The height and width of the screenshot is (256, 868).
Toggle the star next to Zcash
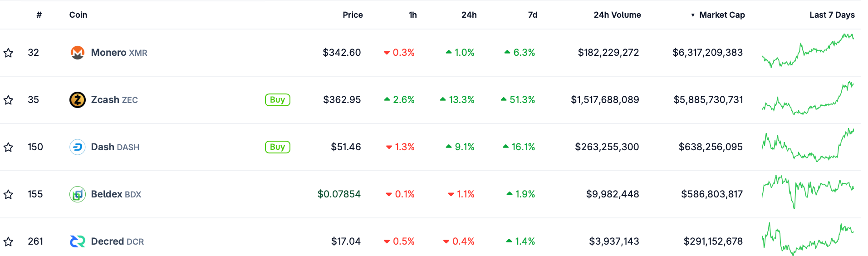click(8, 100)
